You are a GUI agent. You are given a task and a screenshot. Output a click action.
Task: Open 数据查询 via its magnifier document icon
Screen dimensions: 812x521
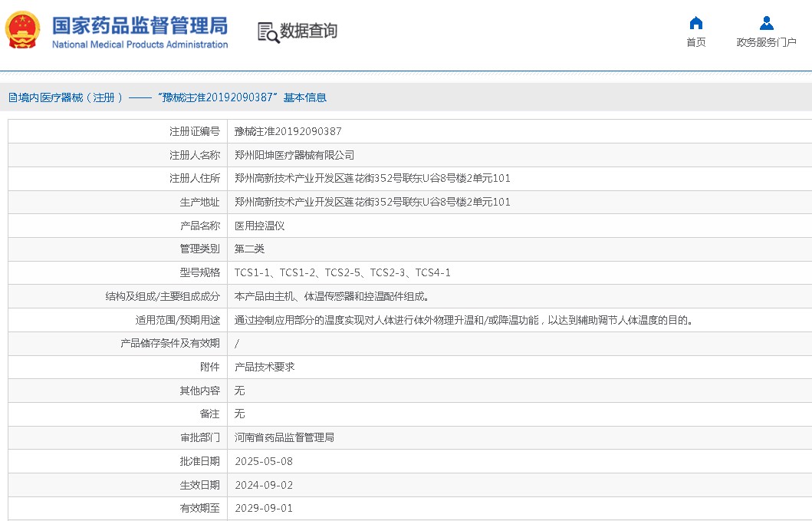click(267, 32)
